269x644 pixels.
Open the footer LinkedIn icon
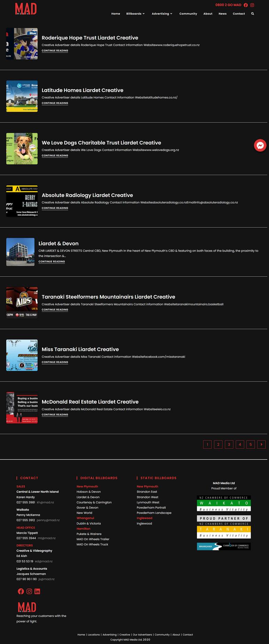(x=37, y=591)
